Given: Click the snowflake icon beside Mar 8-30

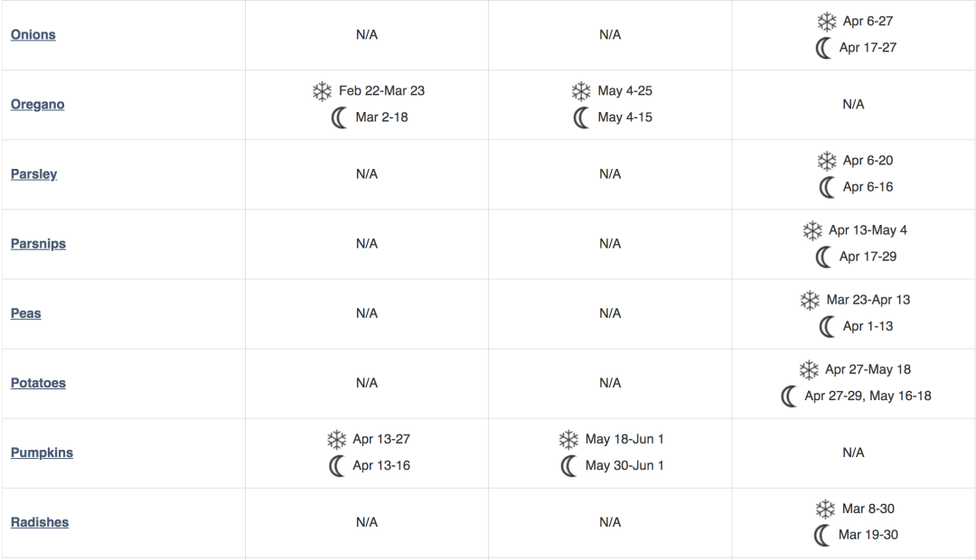Looking at the screenshot, I should click(x=825, y=509).
